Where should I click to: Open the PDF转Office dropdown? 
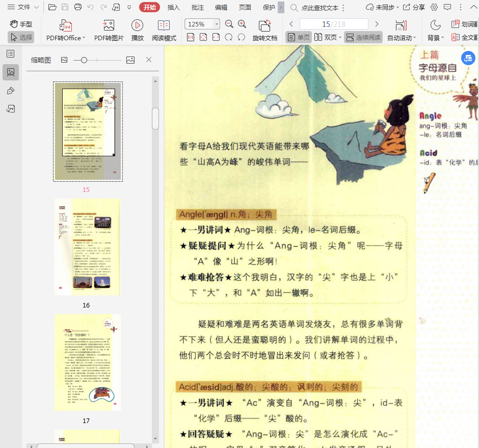[66, 30]
